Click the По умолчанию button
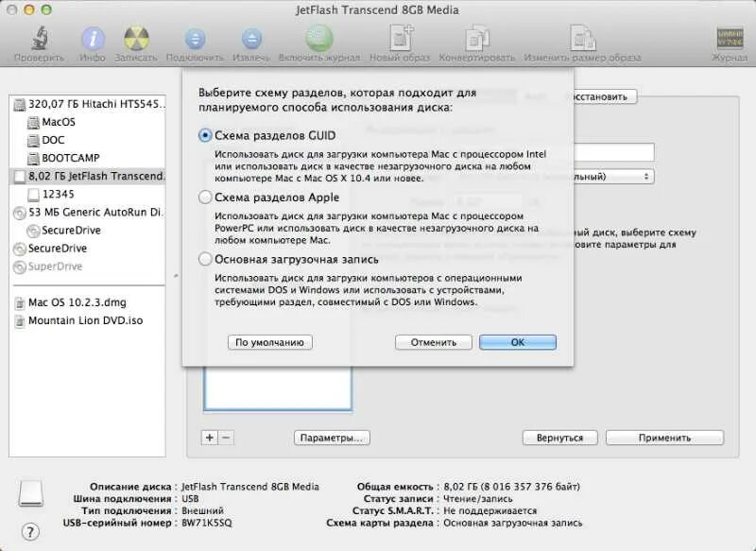This screenshot has width=756, height=551. (270, 342)
